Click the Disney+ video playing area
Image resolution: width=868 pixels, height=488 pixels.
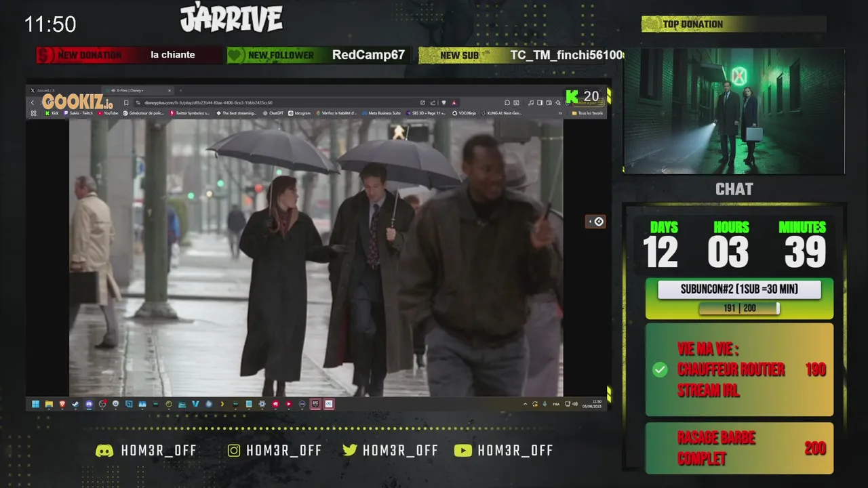click(x=316, y=258)
